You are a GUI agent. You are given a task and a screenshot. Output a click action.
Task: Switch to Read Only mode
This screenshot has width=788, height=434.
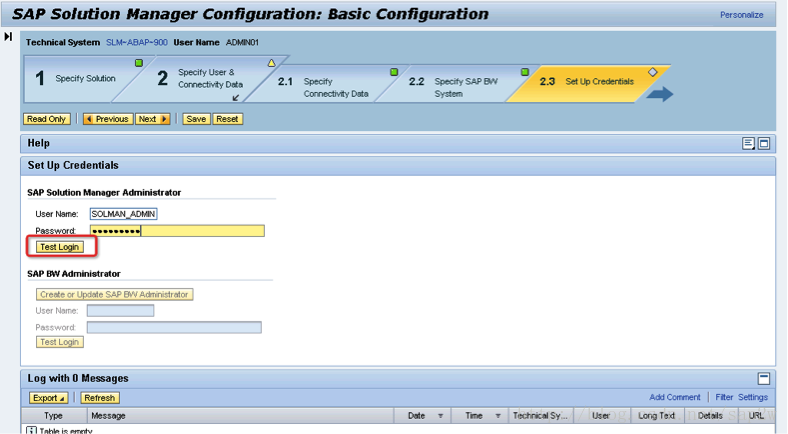(46, 119)
